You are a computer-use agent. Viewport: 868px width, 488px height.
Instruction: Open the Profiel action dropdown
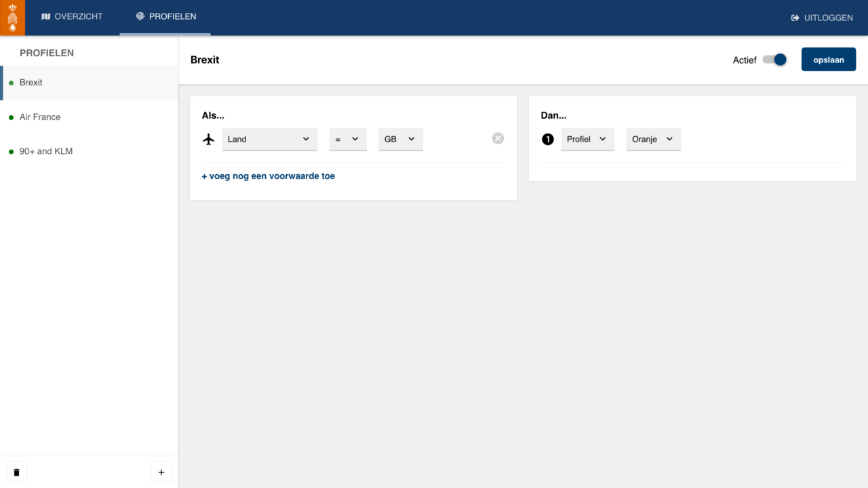coord(587,139)
